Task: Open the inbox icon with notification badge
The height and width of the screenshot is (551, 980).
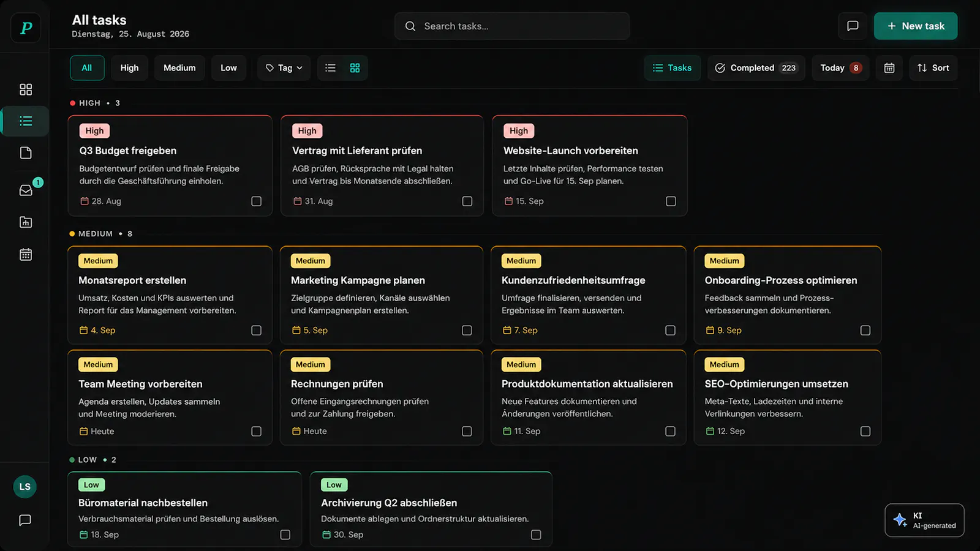Action: [26, 190]
